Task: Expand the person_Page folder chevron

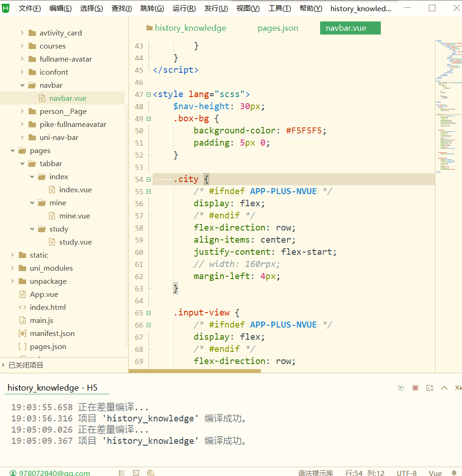Action: pos(22,111)
